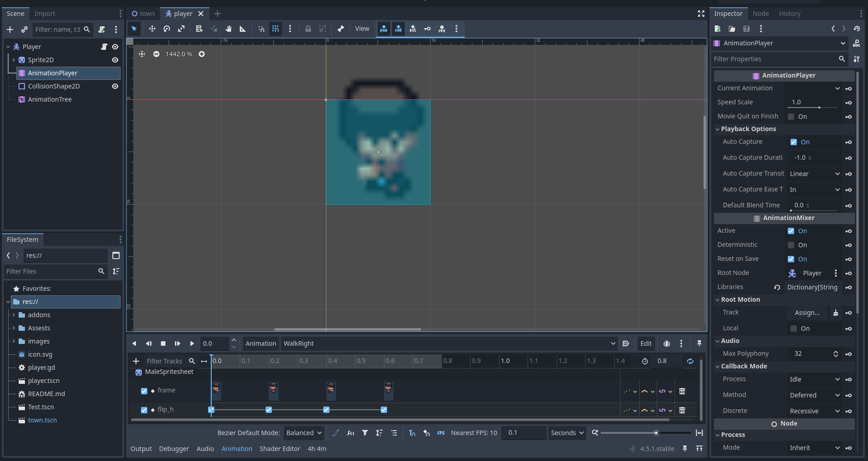This screenshot has height=461, width=868.
Task: Uncheck the frame track enable checkbox
Action: click(x=144, y=391)
